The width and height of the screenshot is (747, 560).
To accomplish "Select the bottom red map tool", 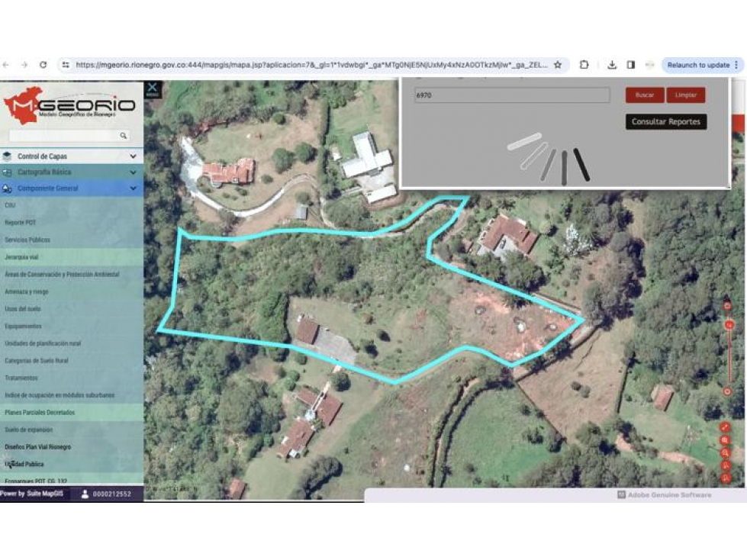I will pos(725,478).
